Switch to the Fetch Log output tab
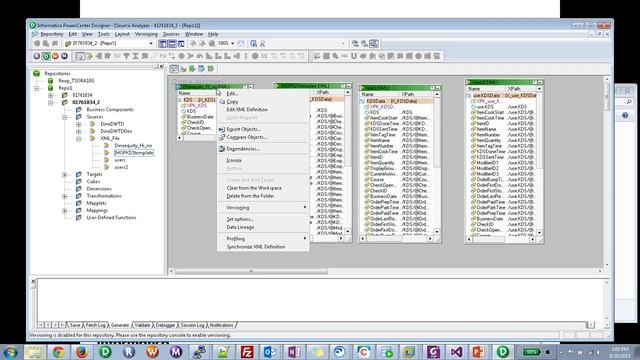640x360 pixels. click(x=96, y=325)
